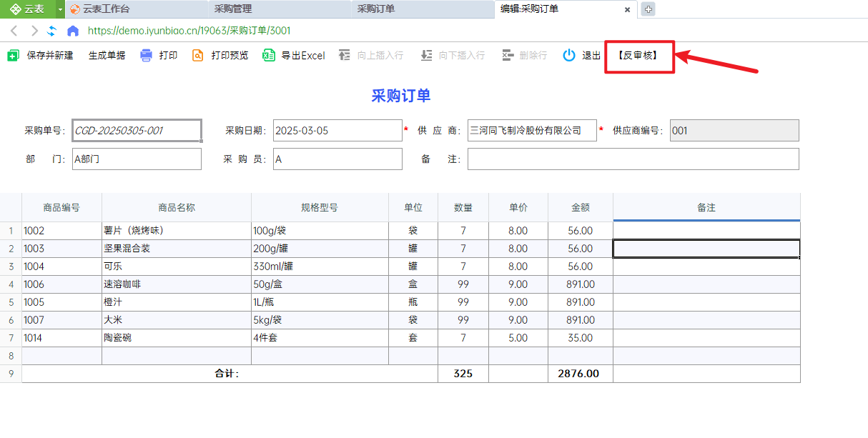Click the 供应商编号 field 001

734,131
